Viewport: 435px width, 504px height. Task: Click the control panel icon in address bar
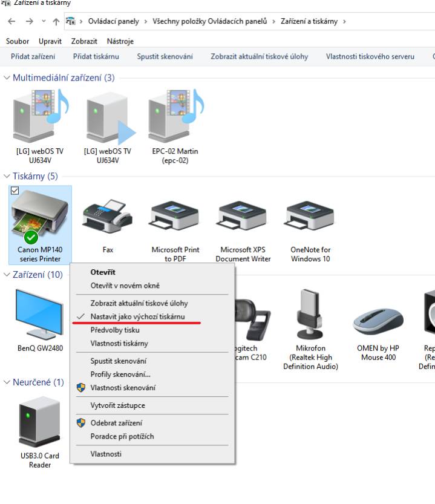[x=70, y=21]
